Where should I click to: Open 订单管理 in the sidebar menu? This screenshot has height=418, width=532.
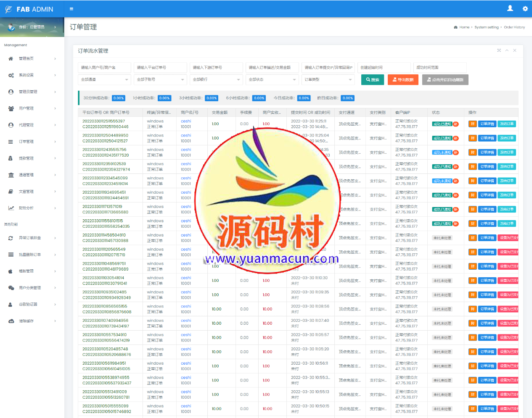26,142
